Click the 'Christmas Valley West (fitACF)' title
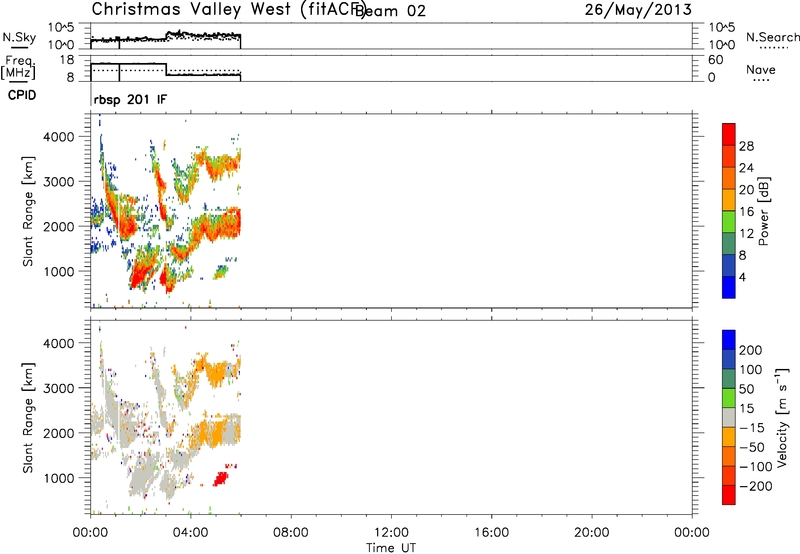Viewport: 800px width, 554px height. coord(229,10)
